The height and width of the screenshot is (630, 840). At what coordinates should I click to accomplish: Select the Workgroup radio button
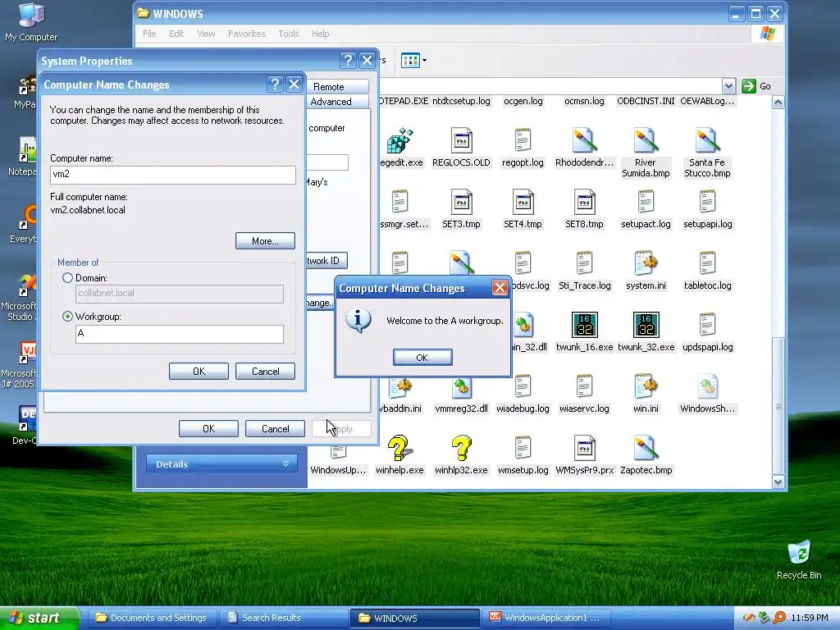click(x=67, y=317)
